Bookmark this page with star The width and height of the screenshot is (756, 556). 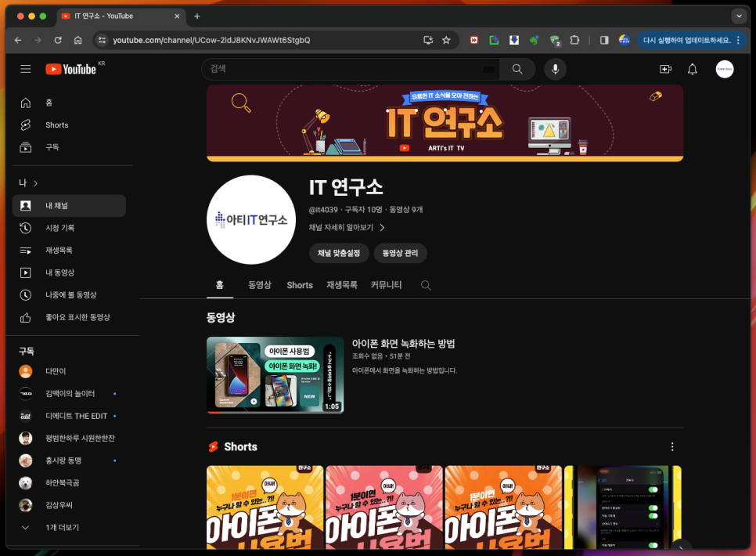tap(446, 40)
